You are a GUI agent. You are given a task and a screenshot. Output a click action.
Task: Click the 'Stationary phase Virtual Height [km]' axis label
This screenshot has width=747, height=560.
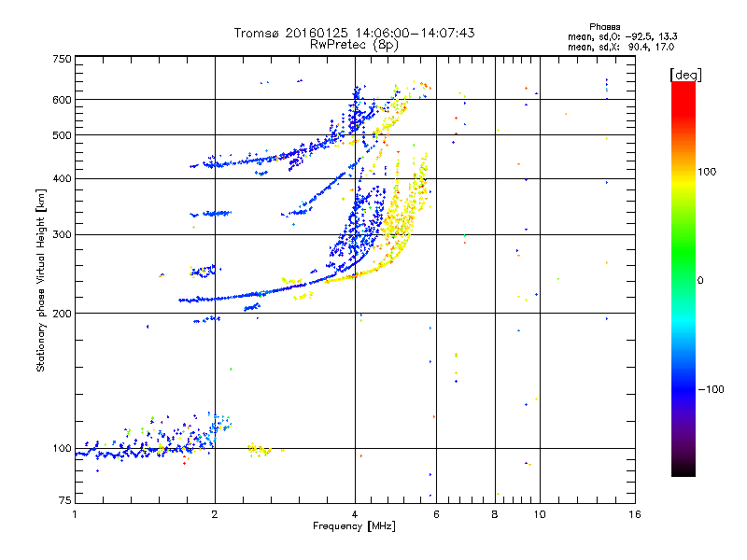click(x=40, y=280)
